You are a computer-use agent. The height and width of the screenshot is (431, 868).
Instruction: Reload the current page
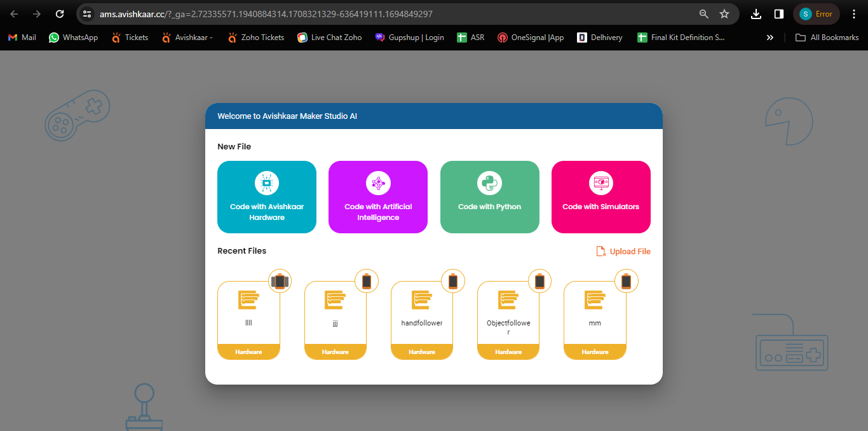[x=60, y=14]
